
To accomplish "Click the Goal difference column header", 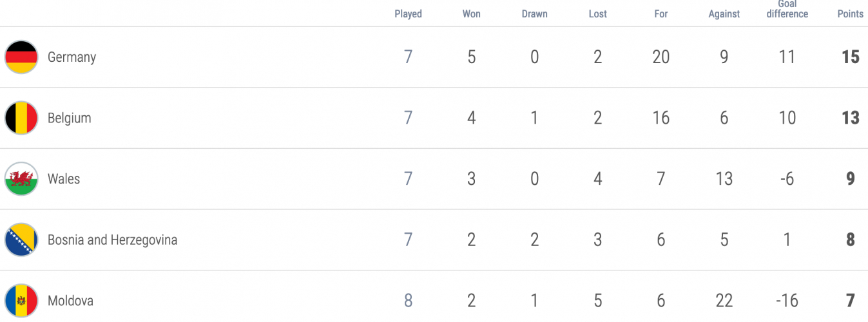I will 787,9.
